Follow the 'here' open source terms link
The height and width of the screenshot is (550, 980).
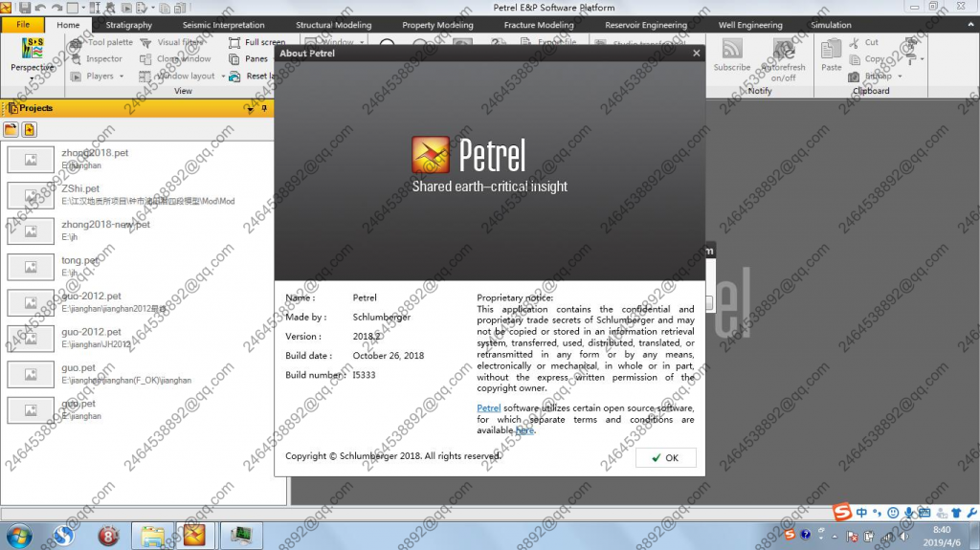tap(525, 430)
